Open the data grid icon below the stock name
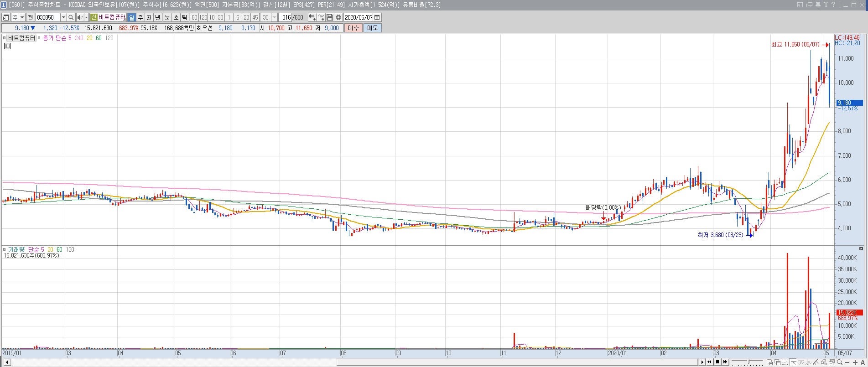 pyautogui.click(x=7, y=46)
